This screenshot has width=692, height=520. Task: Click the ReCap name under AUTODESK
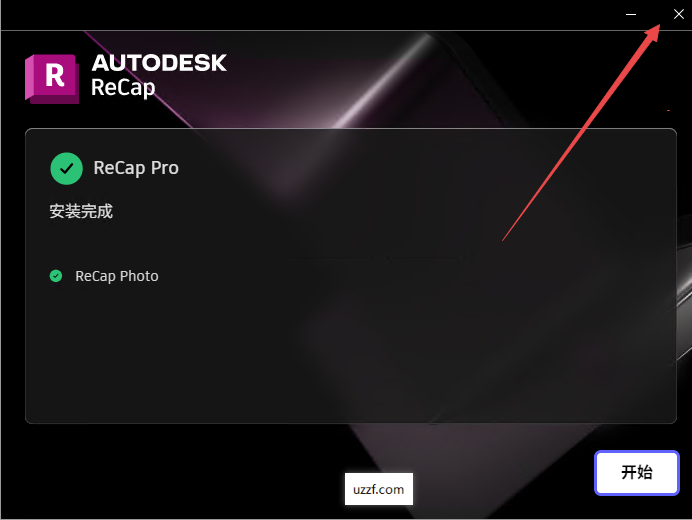pos(123,87)
